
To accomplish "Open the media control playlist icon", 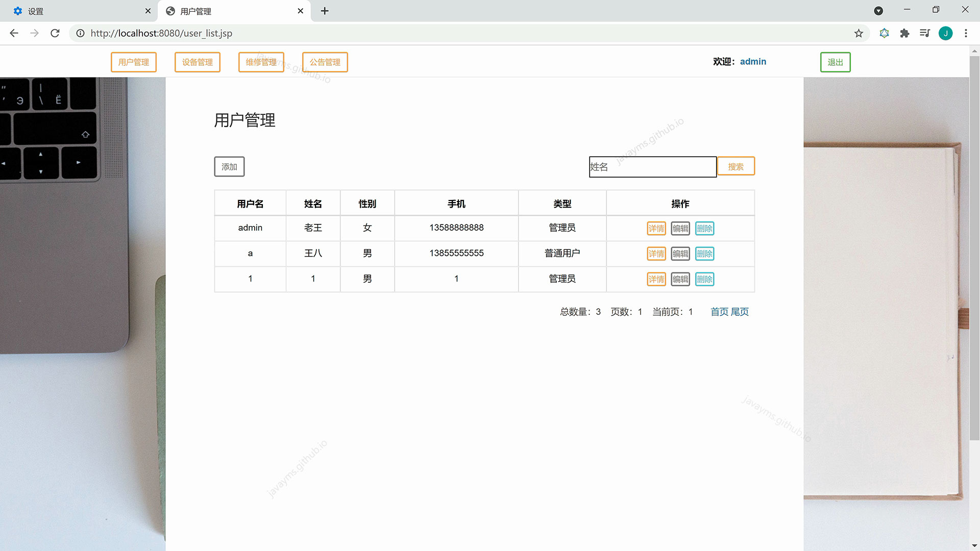I will tap(924, 33).
